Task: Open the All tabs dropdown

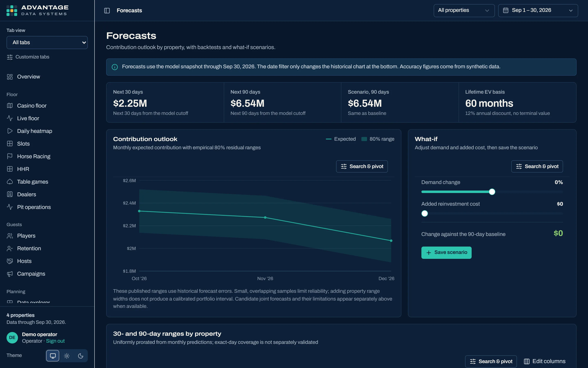Action: pyautogui.click(x=47, y=43)
